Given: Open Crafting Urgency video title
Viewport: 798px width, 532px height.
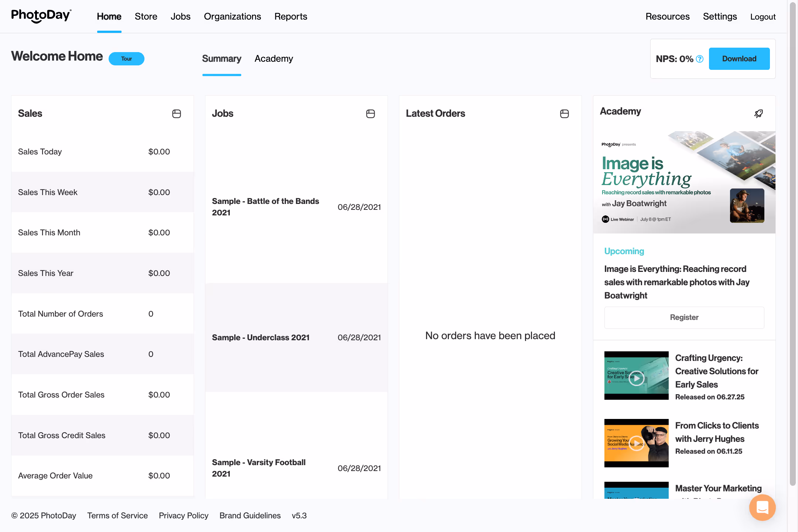Looking at the screenshot, I should 717,371.
